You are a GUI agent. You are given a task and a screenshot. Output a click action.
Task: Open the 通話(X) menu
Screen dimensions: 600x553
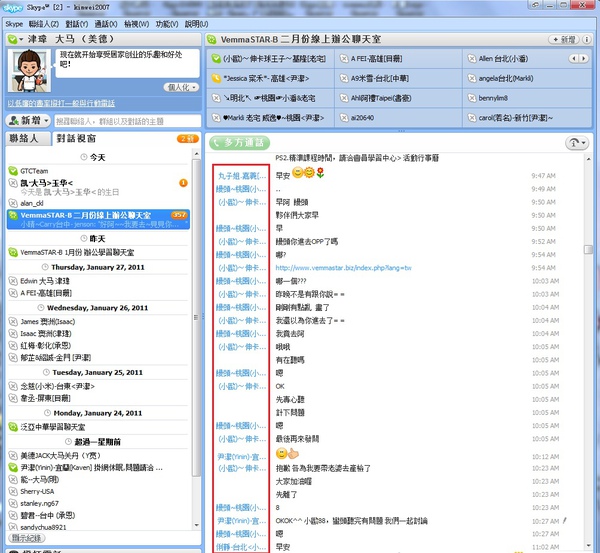[106, 24]
